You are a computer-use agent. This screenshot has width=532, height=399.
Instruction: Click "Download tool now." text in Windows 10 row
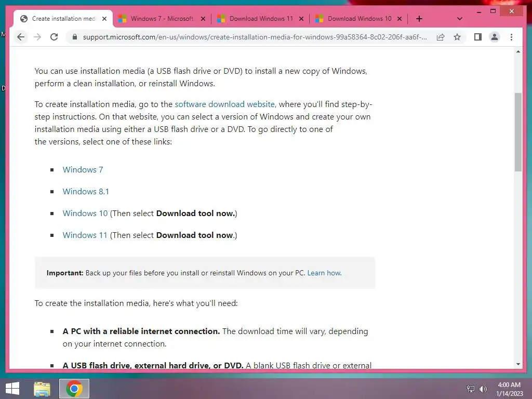pos(195,214)
